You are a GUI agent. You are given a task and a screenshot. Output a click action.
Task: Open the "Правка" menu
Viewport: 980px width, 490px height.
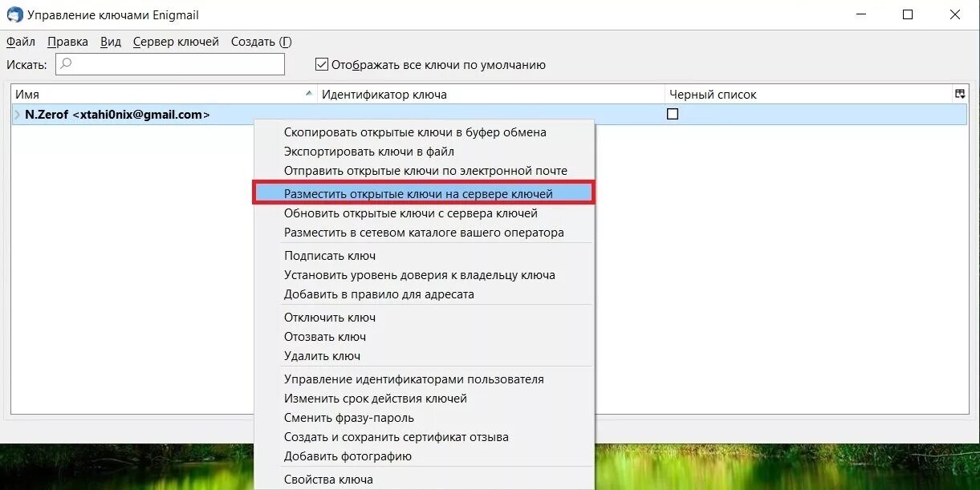(67, 42)
